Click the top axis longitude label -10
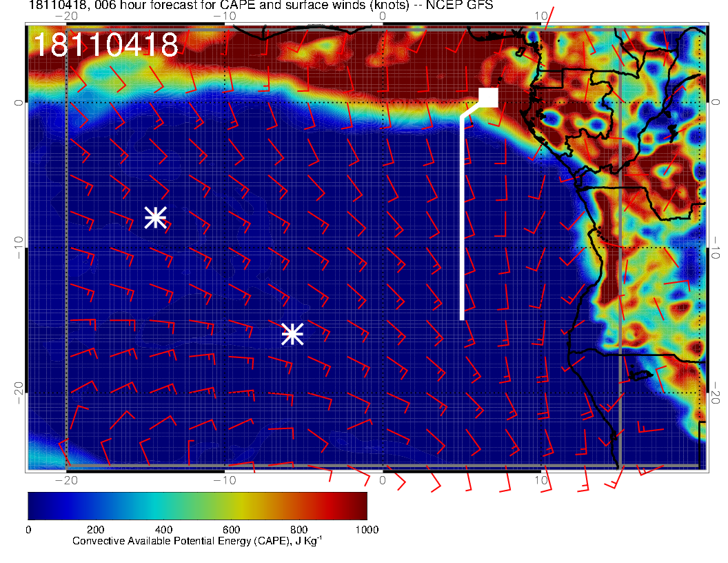The width and height of the screenshot is (728, 563). tap(225, 16)
